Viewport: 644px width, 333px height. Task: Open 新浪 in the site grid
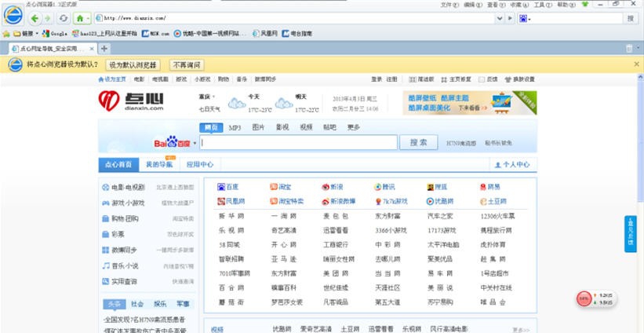pyautogui.click(x=333, y=187)
